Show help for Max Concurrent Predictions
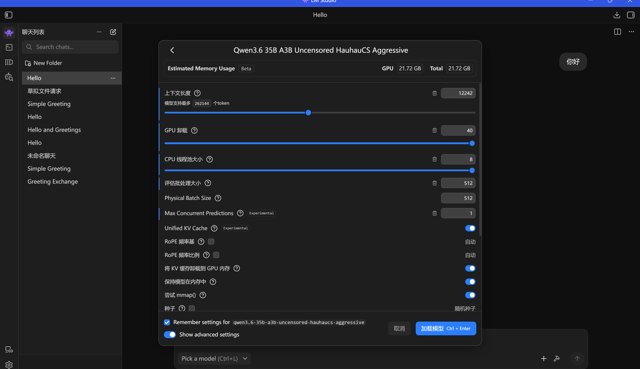This screenshot has width=640, height=369. [x=240, y=213]
